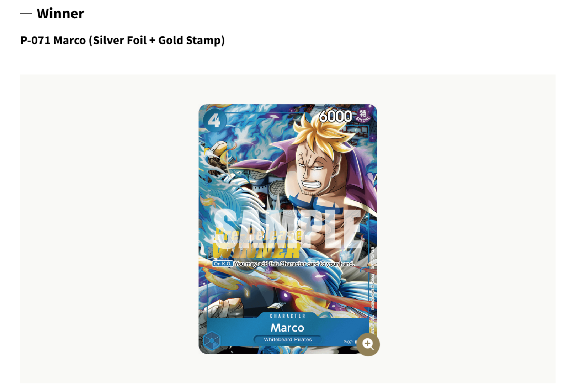569x392 pixels.
Task: Click the blue hexagon color icon on the card
Action: (212, 340)
